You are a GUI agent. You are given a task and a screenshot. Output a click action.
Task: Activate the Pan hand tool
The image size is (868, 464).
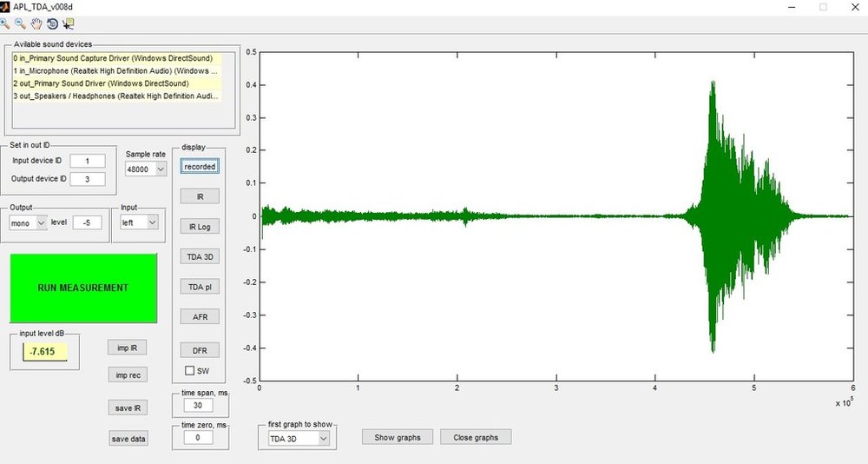(x=36, y=23)
